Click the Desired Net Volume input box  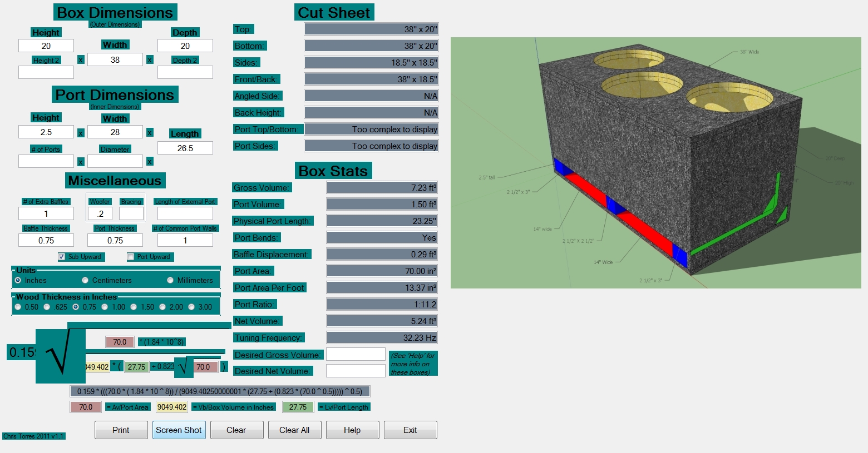click(356, 371)
